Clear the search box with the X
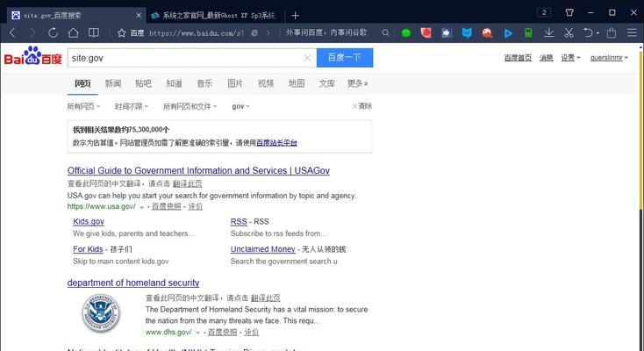Viewport: 644px width, 351px height. click(307, 58)
